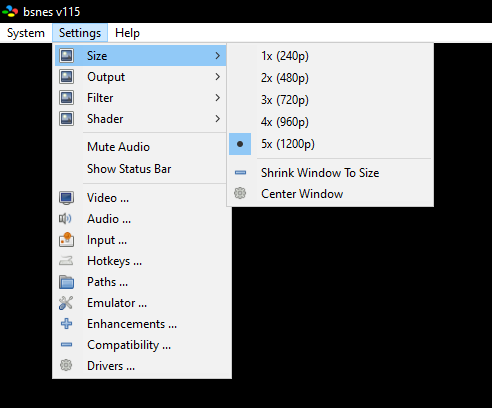Open Output submenu entry
This screenshot has height=408, width=492.
point(140,77)
